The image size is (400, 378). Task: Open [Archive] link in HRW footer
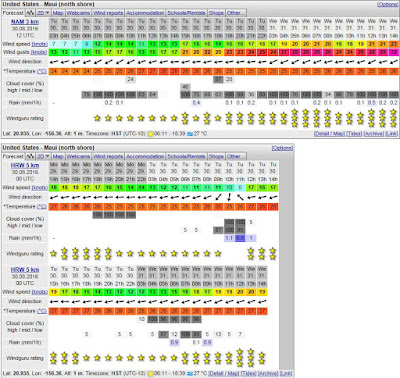click(268, 373)
